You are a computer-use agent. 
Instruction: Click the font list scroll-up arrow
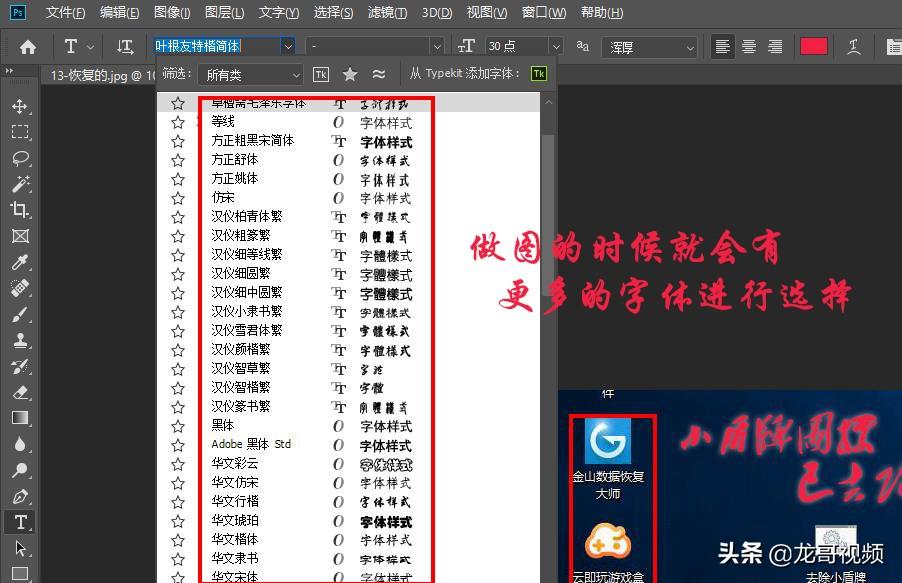pyautogui.click(x=548, y=102)
